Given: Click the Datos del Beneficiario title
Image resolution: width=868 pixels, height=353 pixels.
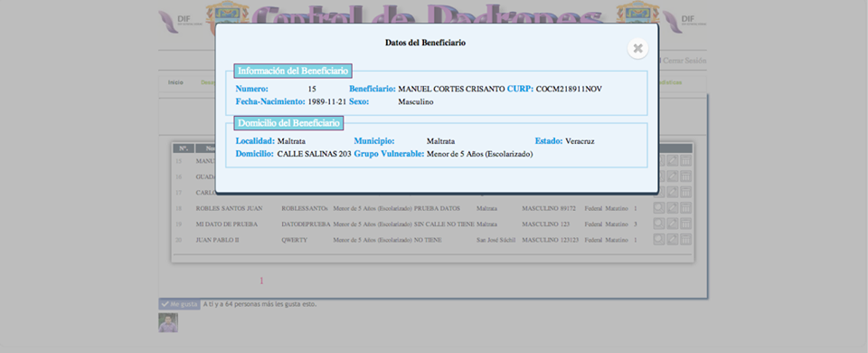Looking at the screenshot, I should click(x=425, y=43).
